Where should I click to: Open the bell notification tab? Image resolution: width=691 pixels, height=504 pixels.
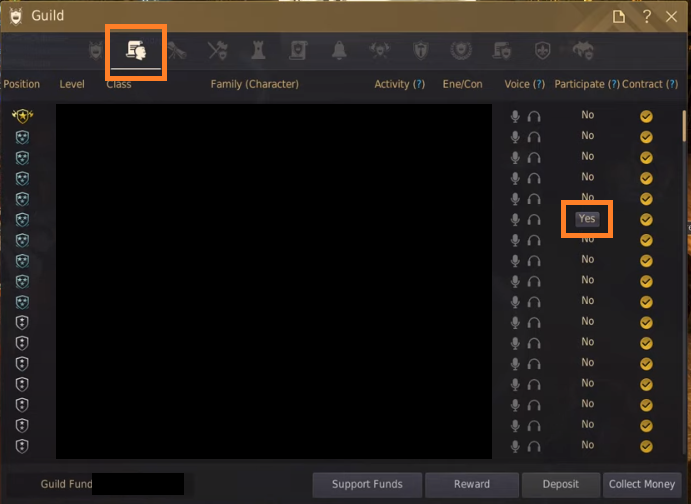[339, 51]
